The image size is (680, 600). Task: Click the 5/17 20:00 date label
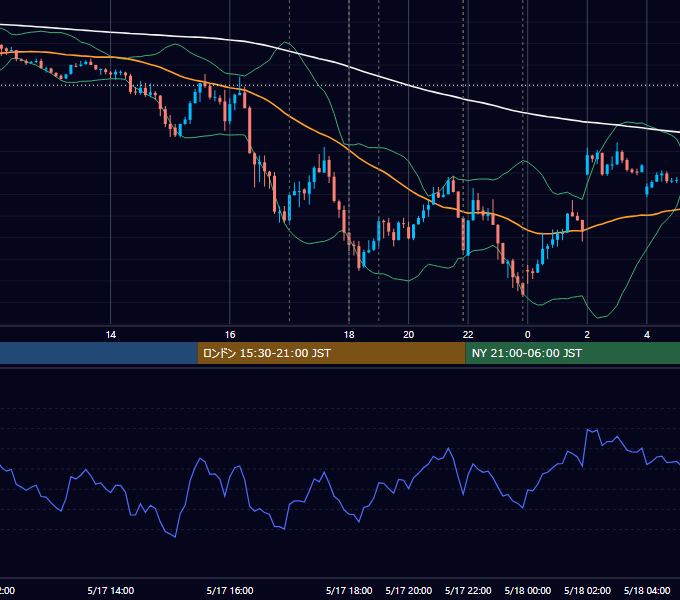(409, 590)
